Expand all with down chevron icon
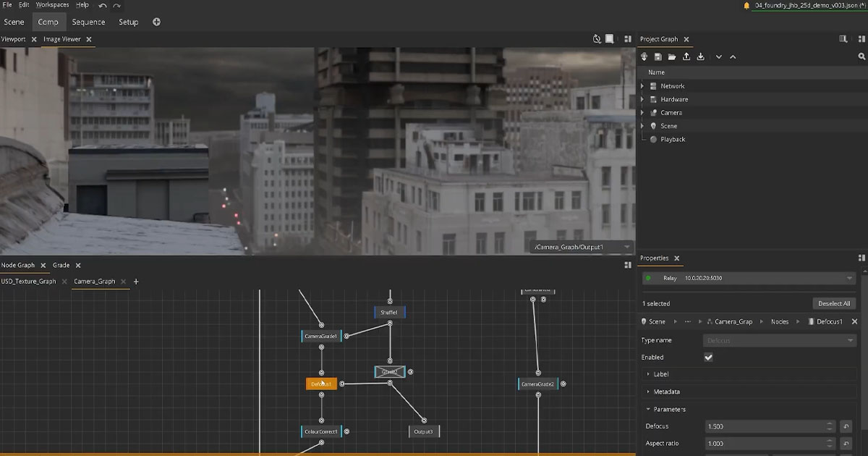868x456 pixels. [x=718, y=56]
